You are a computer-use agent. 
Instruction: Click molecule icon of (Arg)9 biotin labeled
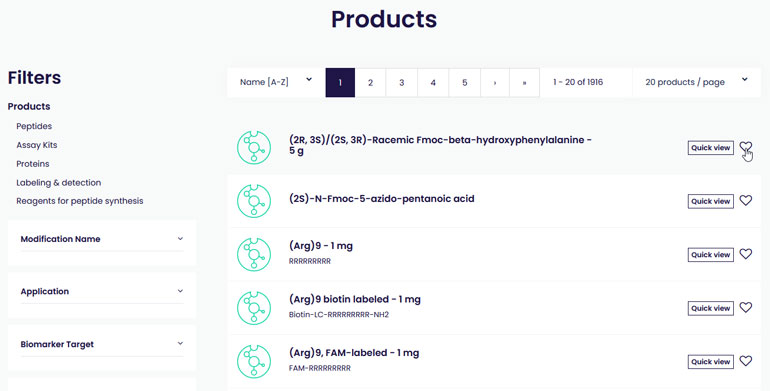254,308
